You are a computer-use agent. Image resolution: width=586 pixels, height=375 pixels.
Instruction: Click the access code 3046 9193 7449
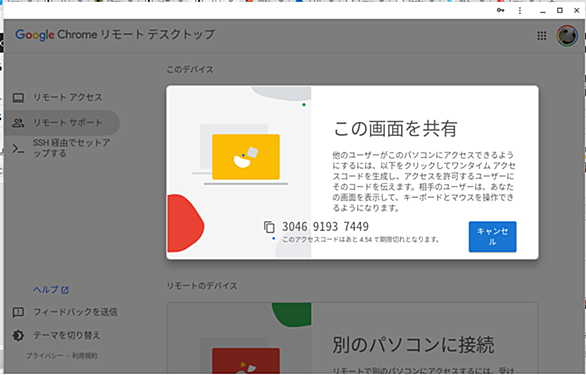pyautogui.click(x=325, y=227)
